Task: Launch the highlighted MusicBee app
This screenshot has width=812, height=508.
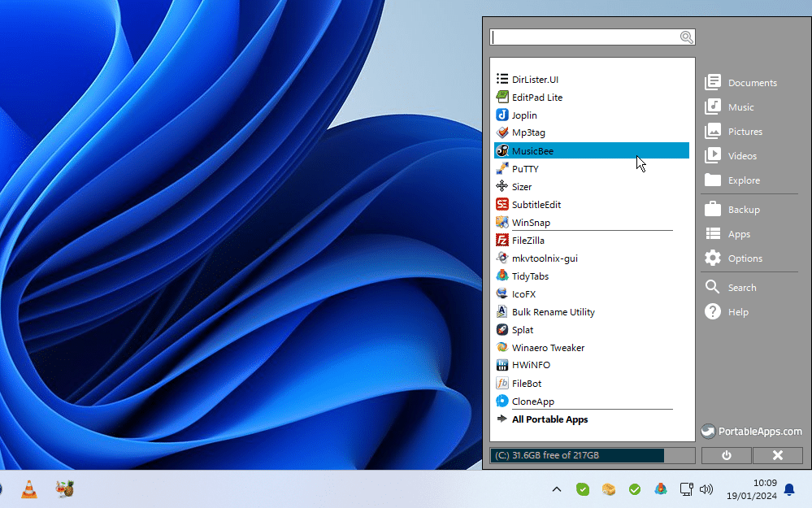Action: [x=534, y=150]
